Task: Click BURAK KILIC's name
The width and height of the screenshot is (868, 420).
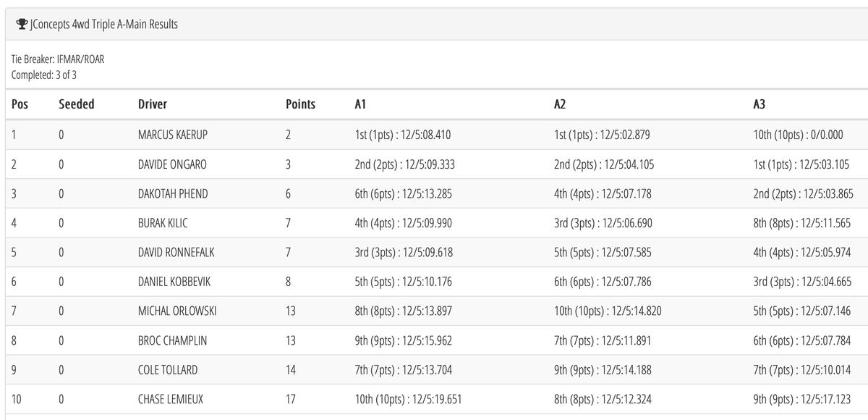Action: pos(163,223)
